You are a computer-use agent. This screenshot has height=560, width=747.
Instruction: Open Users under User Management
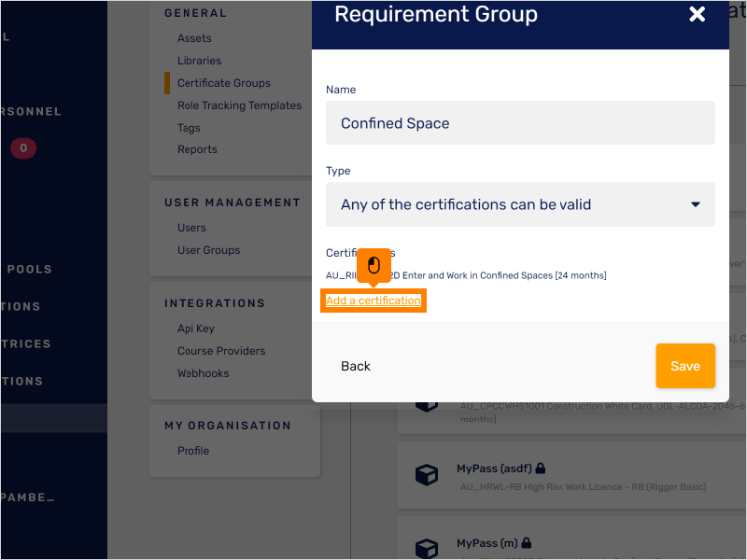[191, 227]
